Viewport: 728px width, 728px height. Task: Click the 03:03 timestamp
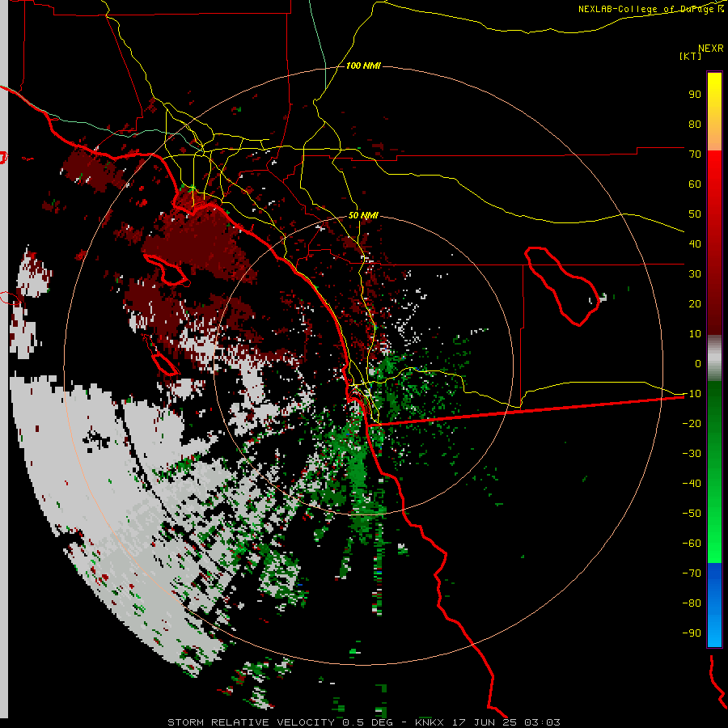(x=542, y=722)
